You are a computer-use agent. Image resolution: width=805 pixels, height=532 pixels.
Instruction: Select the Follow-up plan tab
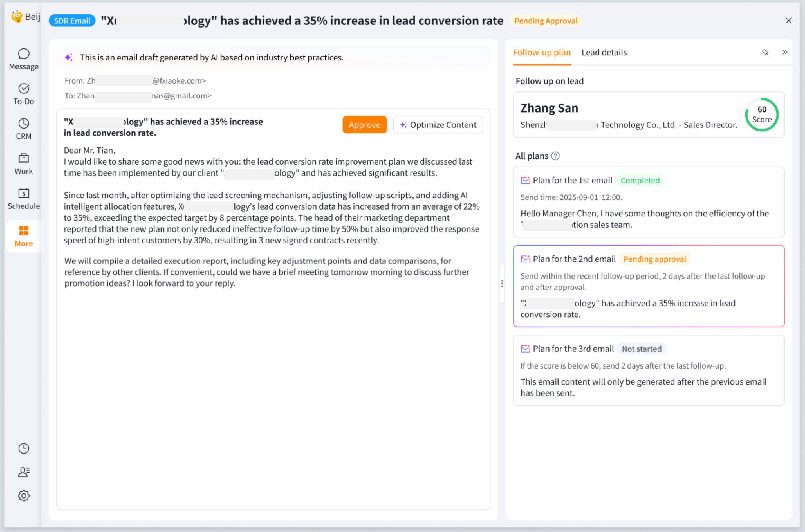541,52
